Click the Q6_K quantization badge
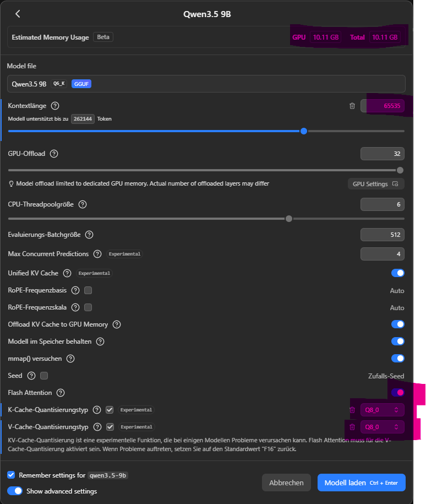 pyautogui.click(x=59, y=84)
